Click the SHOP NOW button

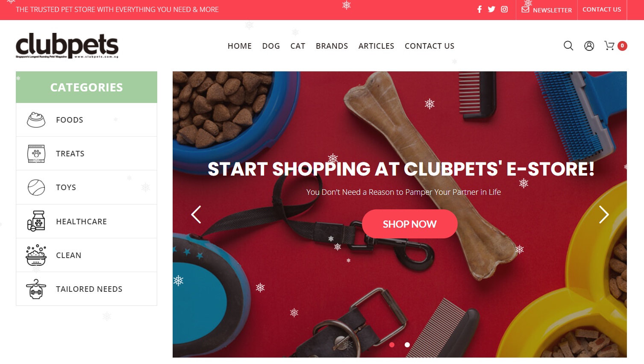click(x=410, y=224)
